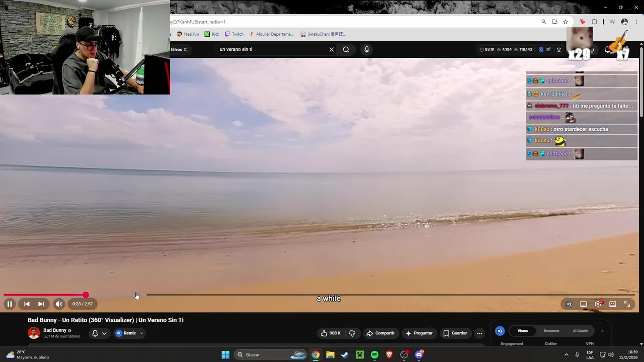Open the weather widget 26°C

(28, 354)
